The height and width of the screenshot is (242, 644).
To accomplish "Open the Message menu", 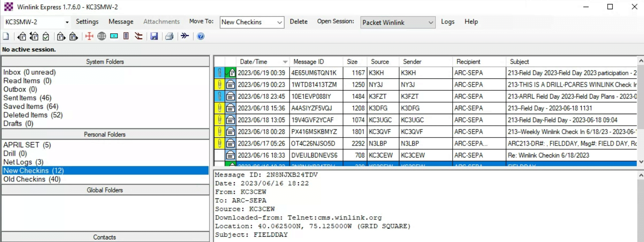I will click(x=121, y=22).
